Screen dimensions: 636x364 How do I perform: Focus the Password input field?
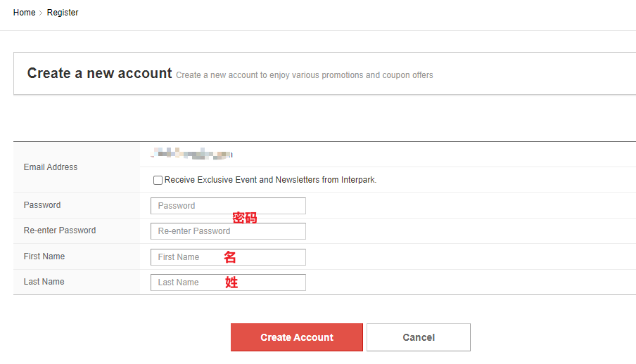(228, 206)
